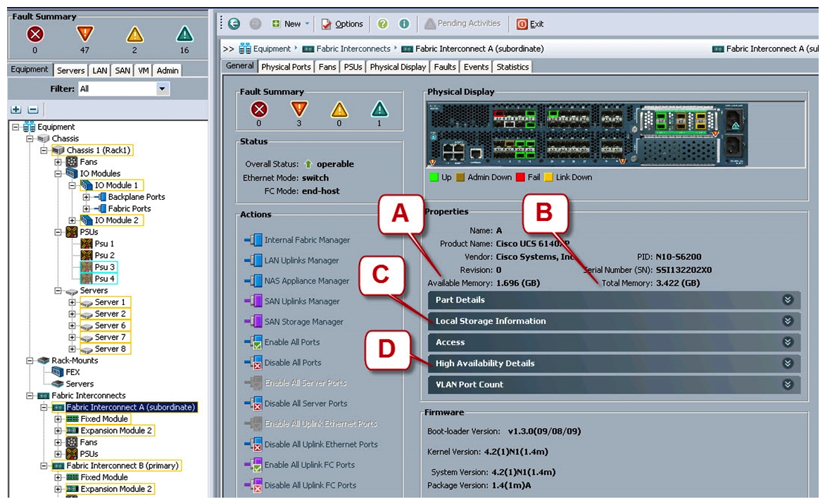Expand the Access section
Viewport: 825px width, 504px height.
(615, 342)
